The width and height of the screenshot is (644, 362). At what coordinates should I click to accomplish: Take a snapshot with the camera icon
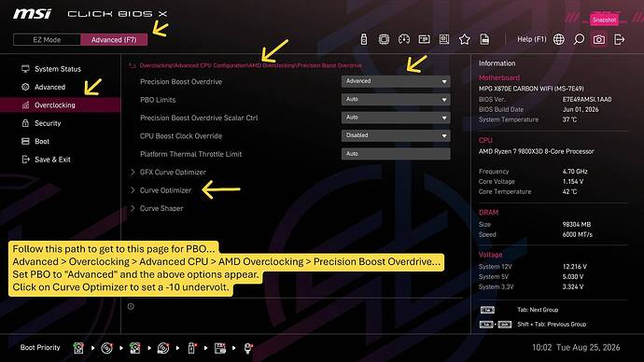click(x=599, y=39)
